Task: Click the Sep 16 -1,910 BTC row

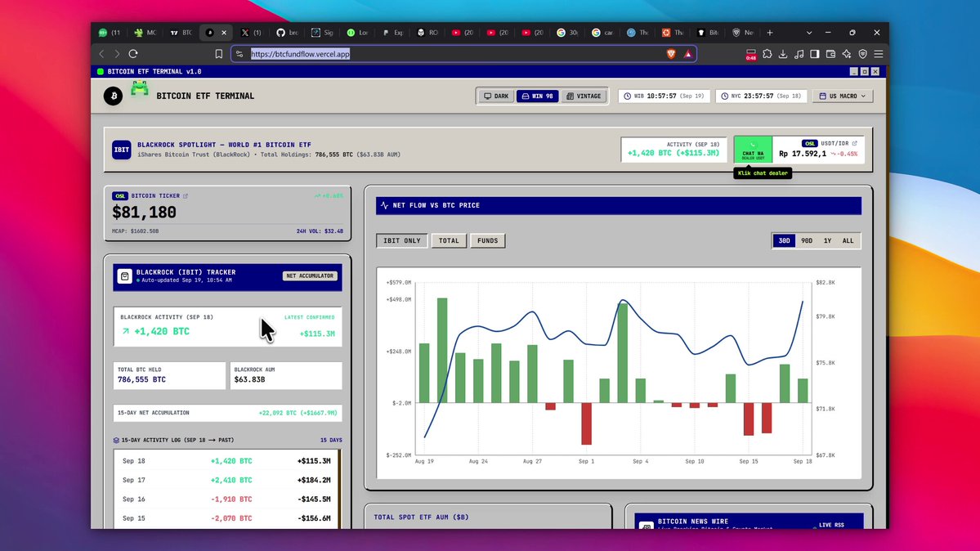Action: point(227,499)
